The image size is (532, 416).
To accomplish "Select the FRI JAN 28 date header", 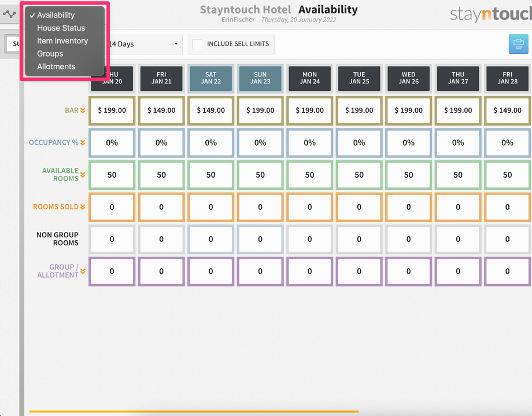I will pyautogui.click(x=508, y=78).
